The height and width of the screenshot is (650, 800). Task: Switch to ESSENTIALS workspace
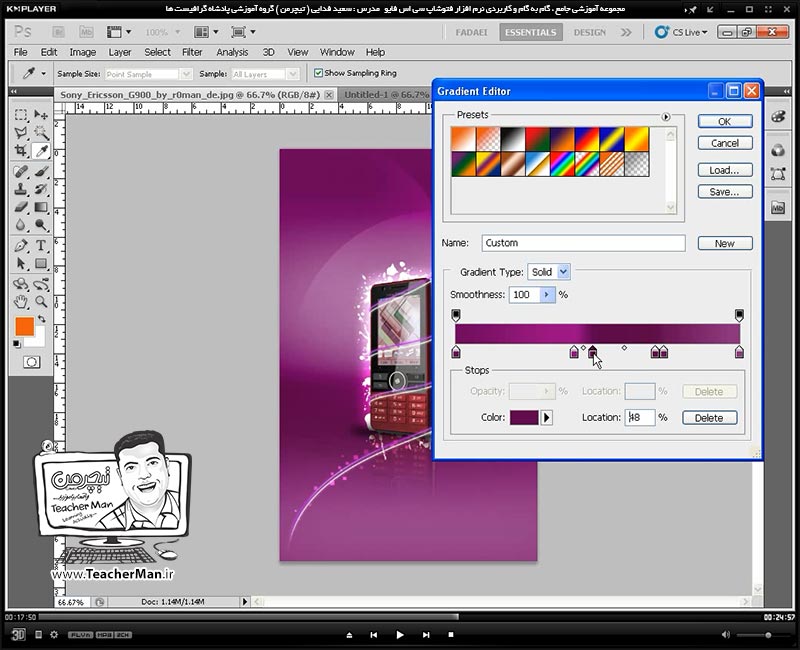531,32
